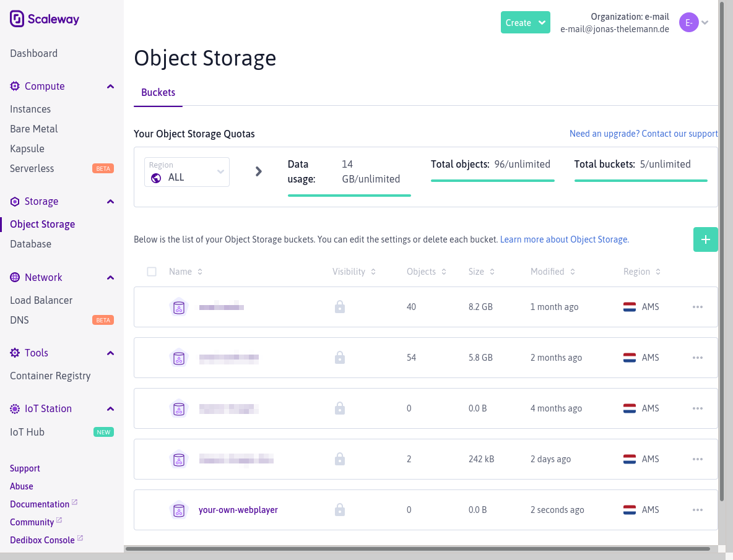Click bucket icon of the 4 months ago row
Screen dimensions: 733x560
(x=178, y=408)
